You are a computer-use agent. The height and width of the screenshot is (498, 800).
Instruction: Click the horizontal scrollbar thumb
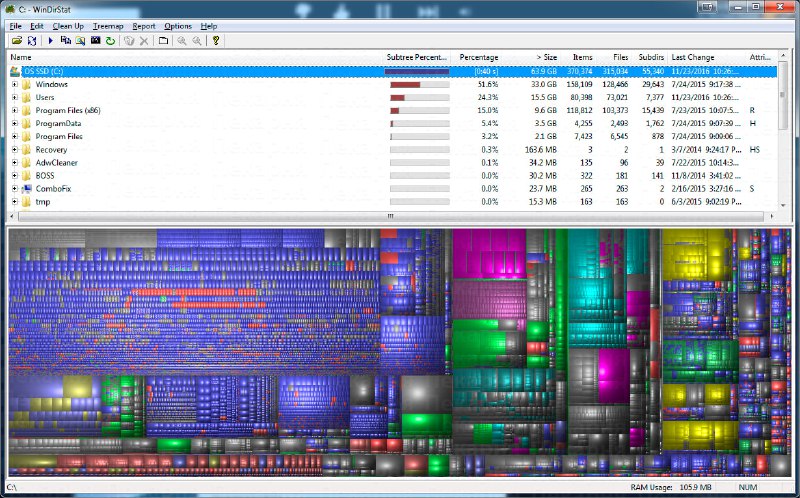click(391, 216)
